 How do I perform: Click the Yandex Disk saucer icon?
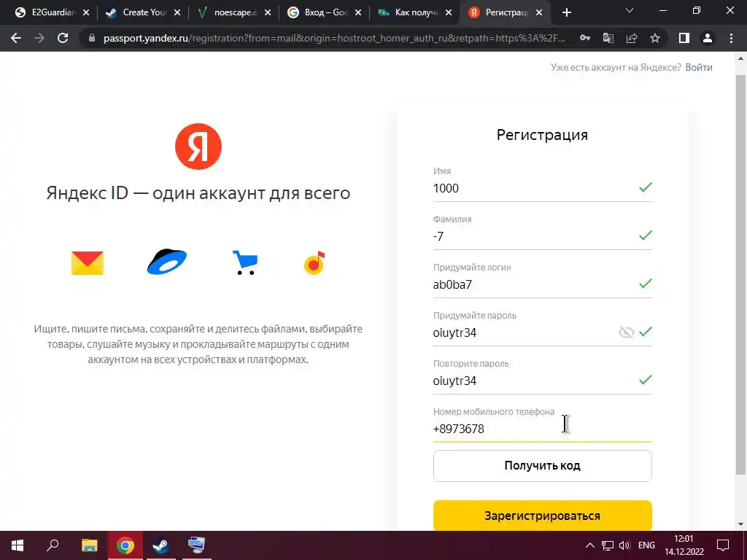coord(167,262)
